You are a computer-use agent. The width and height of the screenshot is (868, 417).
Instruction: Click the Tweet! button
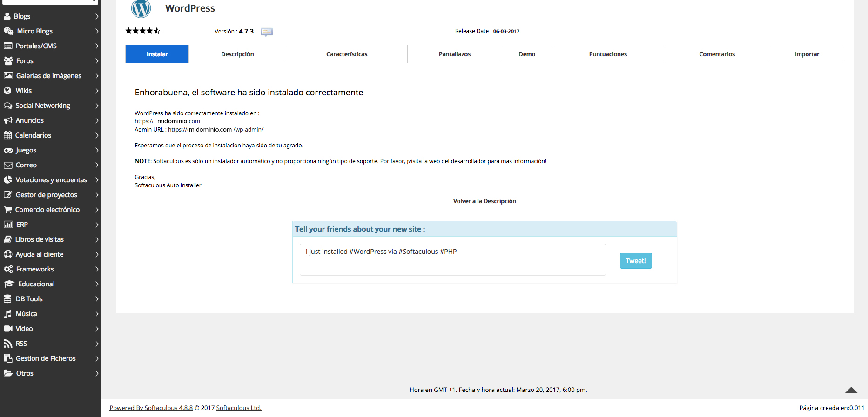point(636,261)
